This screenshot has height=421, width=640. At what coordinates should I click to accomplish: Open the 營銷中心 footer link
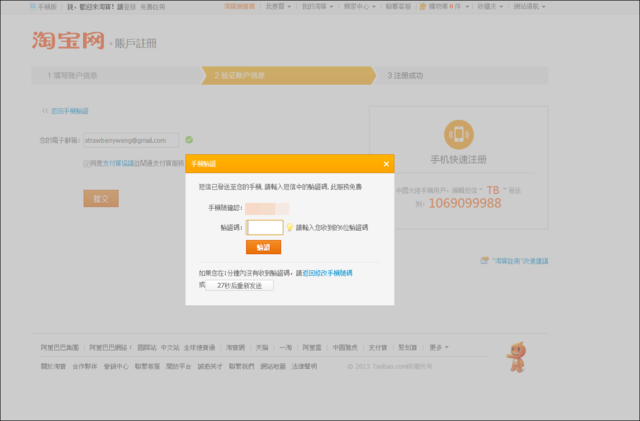(116, 366)
